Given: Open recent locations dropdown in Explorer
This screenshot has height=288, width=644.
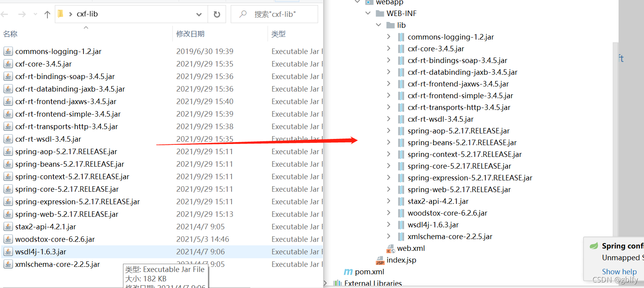Looking at the screenshot, I should (36, 14).
